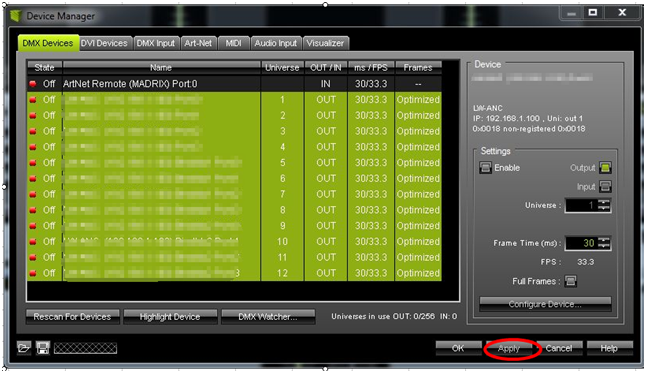
Task: Select Optimized cell of universe 8 row
Action: (418, 210)
